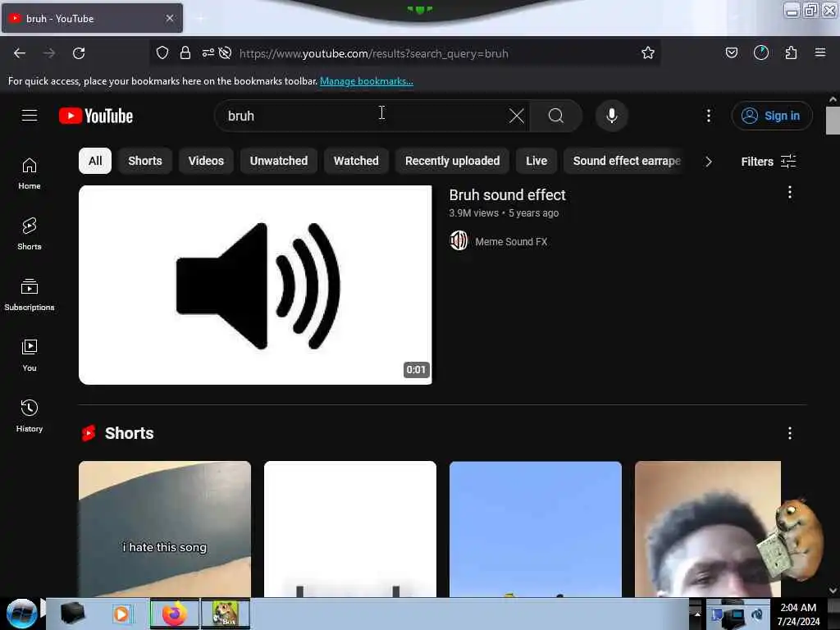840x630 pixels.
Task: Show more filter chips with right chevron
Action: tap(708, 162)
